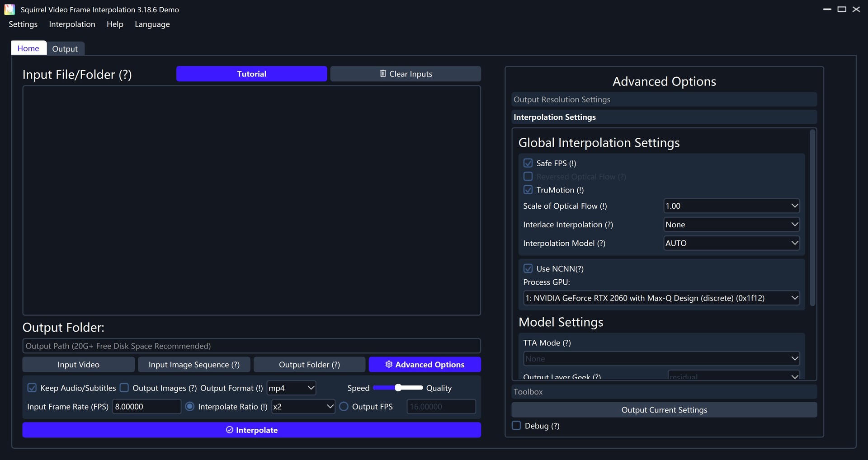Disable the TruMotion checkbox

click(x=528, y=190)
